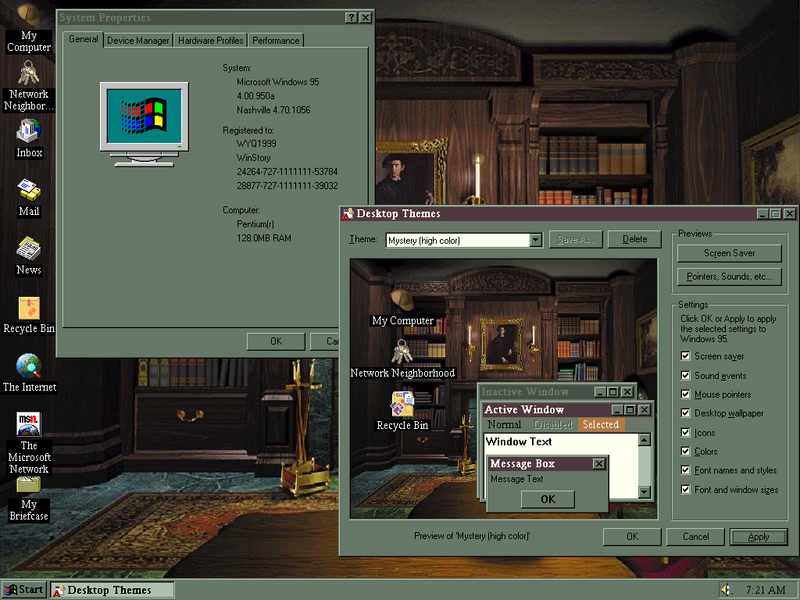Uncheck the Screen saver setting
Viewport: 800px width, 600px height.
[687, 356]
